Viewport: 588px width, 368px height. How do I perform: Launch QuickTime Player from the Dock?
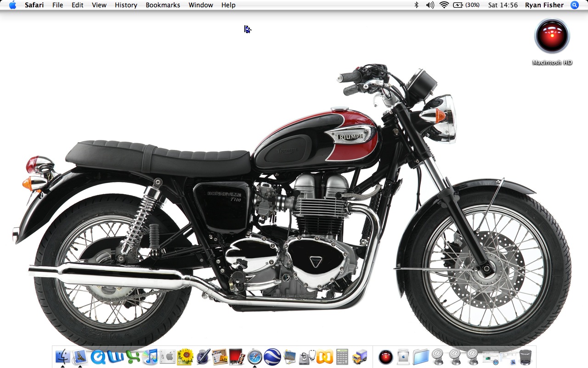98,357
